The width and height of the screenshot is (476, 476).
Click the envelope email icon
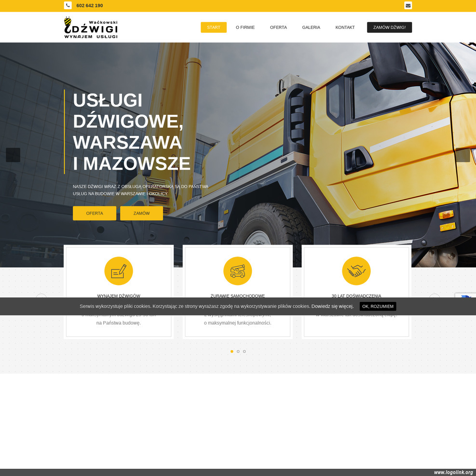pos(408,5)
